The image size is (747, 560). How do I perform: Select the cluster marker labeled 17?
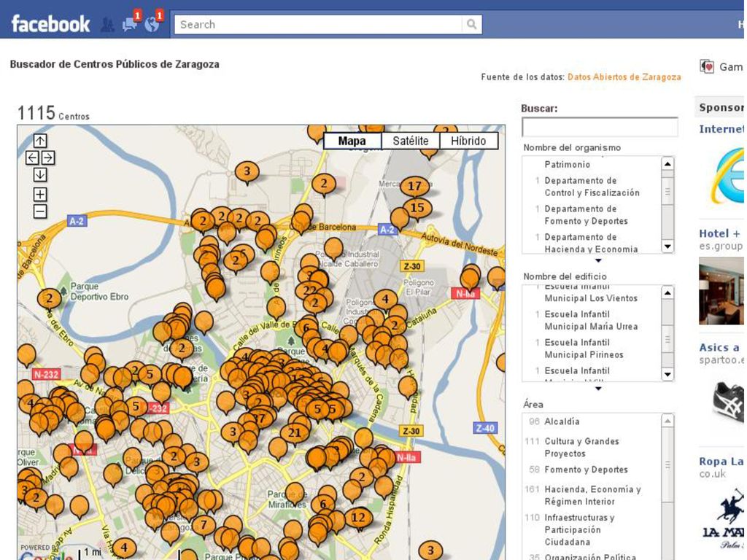[414, 187]
